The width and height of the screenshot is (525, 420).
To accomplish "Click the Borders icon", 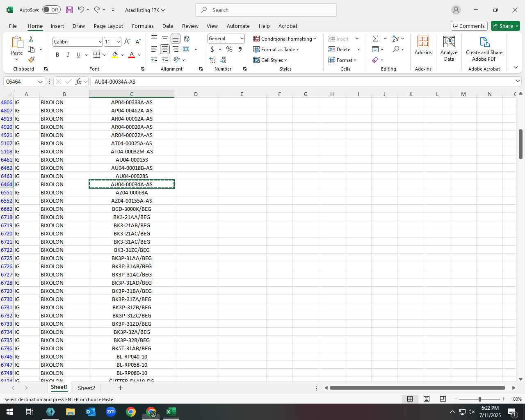I will pos(96,55).
